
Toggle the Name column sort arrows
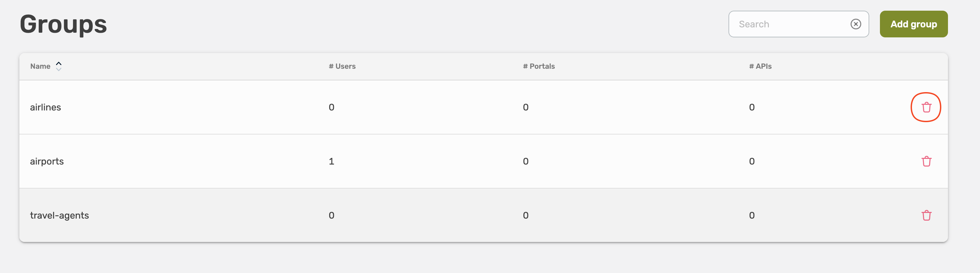[59, 66]
